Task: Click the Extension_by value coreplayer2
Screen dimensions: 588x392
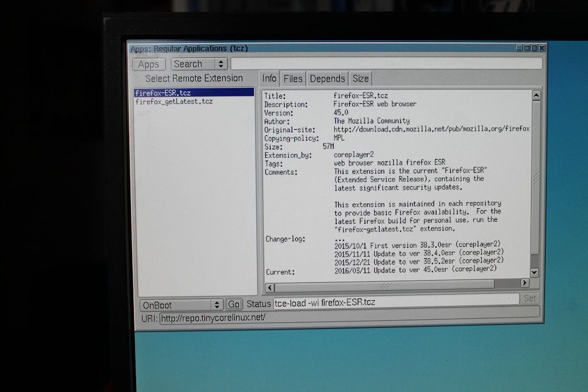Action: pyautogui.click(x=354, y=154)
